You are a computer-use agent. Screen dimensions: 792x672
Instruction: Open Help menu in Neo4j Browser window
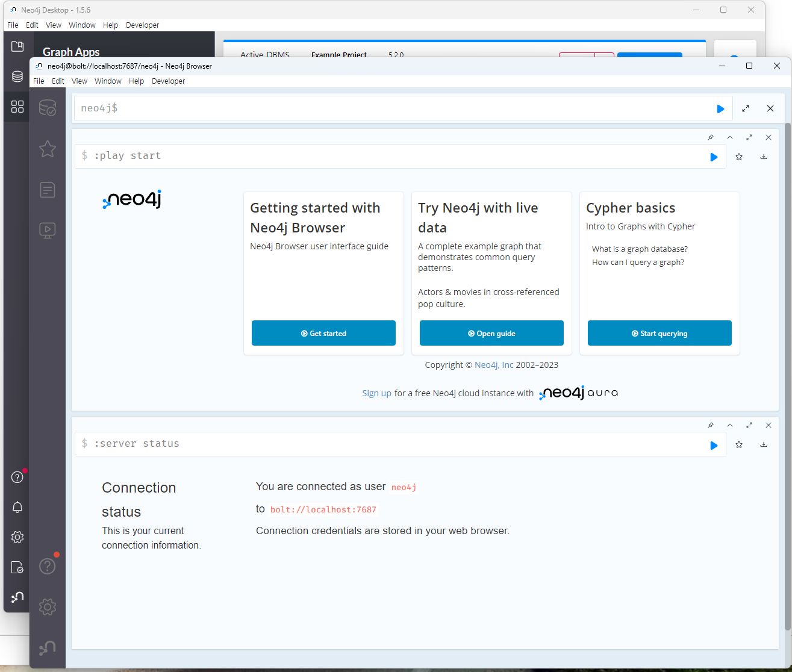(137, 81)
